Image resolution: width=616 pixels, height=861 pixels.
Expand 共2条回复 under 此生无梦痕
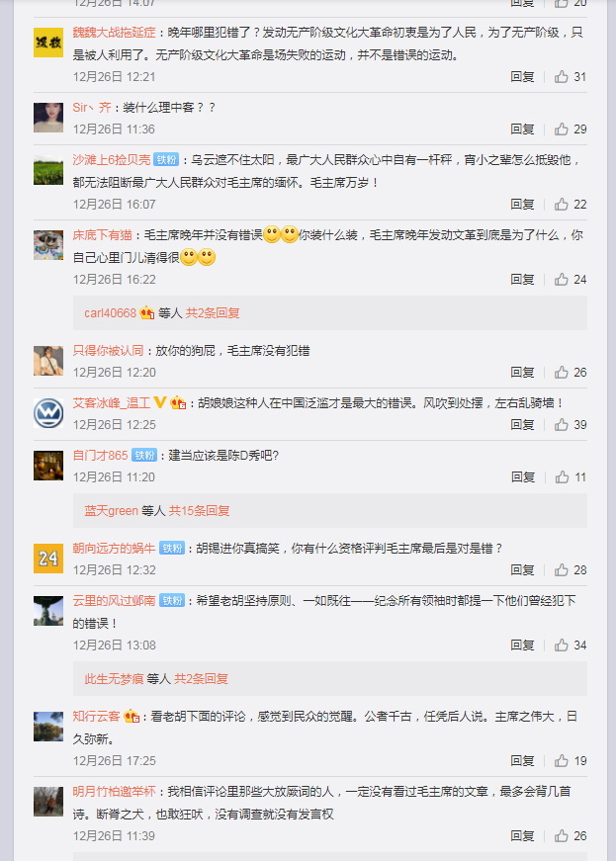click(201, 679)
